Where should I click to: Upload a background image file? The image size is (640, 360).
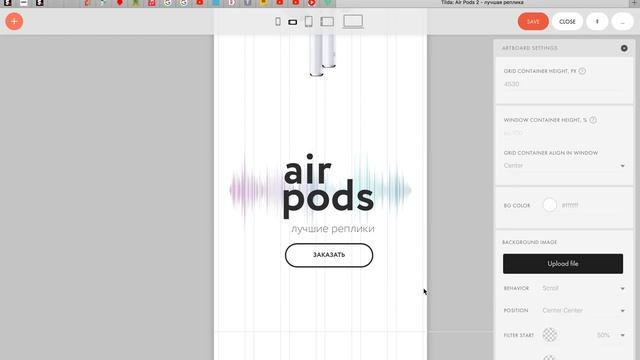(x=563, y=264)
